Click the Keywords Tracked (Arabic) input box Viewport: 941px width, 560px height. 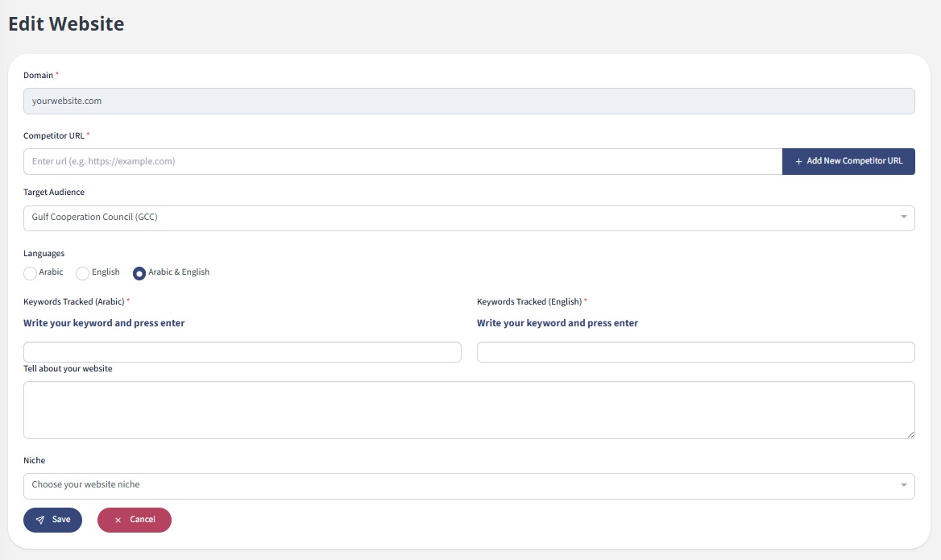tap(242, 352)
